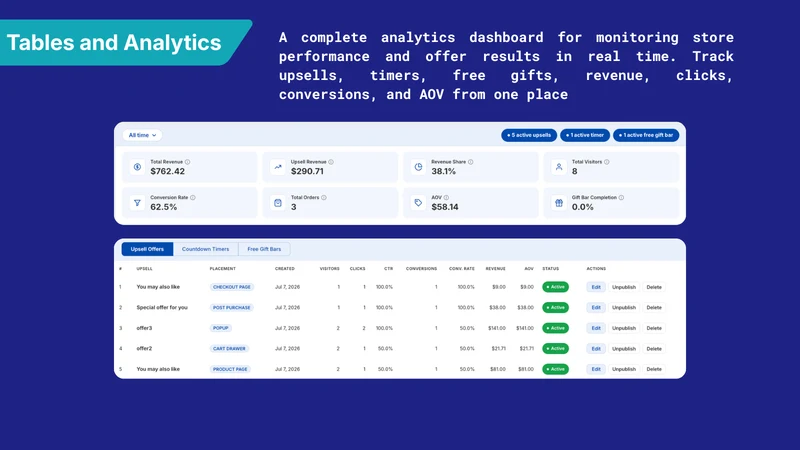
Task: Click the $58.14 AOV value
Action: click(445, 207)
